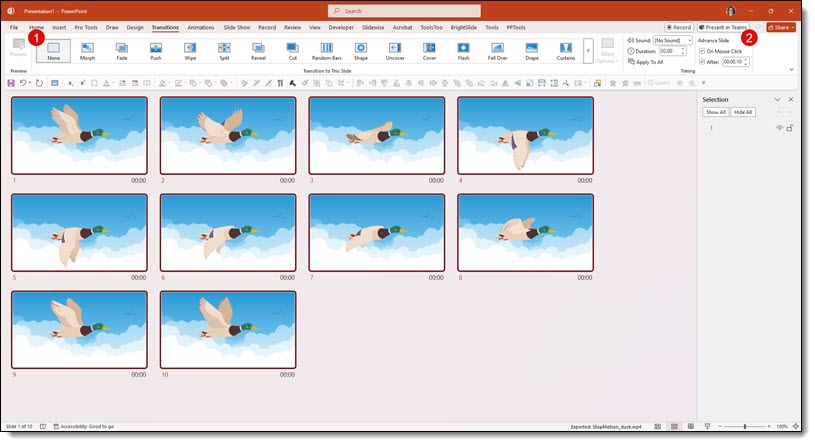Open the Sound dropdown
This screenshot has height=445, width=815.
click(x=689, y=40)
